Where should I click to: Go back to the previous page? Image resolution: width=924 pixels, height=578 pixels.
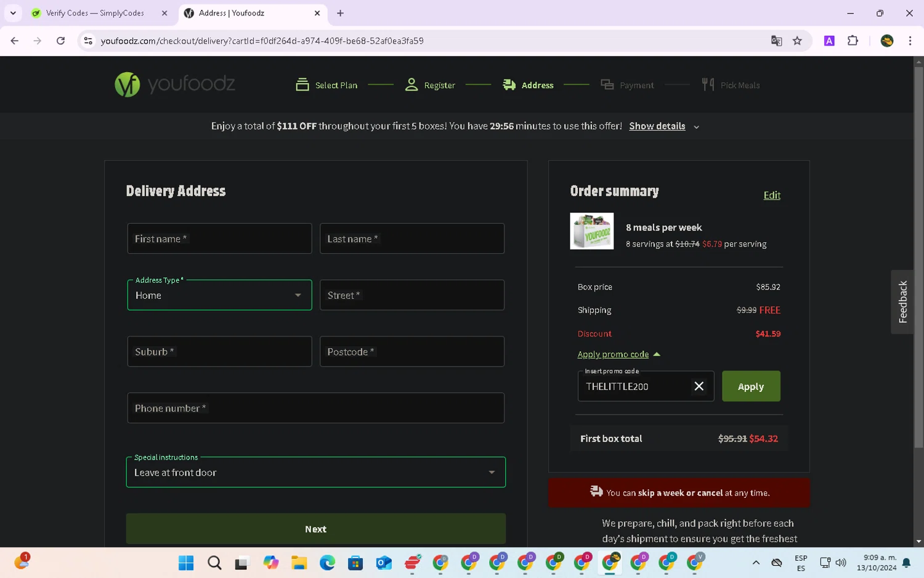click(15, 41)
